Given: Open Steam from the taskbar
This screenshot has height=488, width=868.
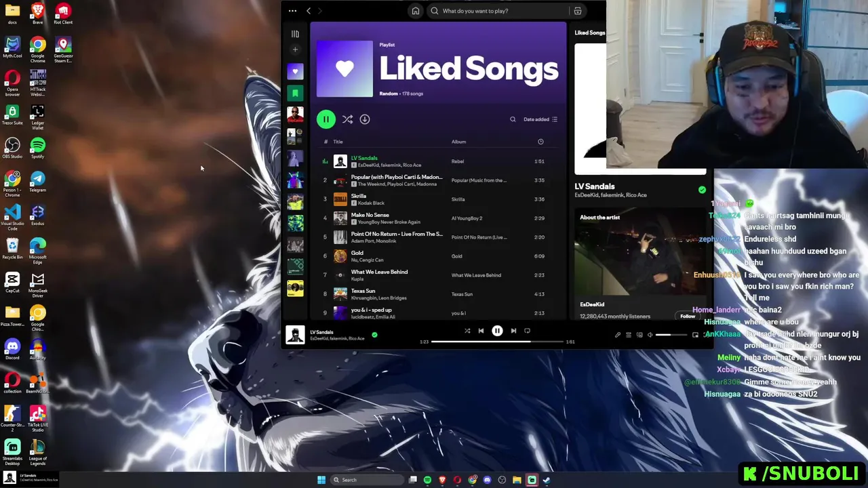Looking at the screenshot, I should click(547, 480).
